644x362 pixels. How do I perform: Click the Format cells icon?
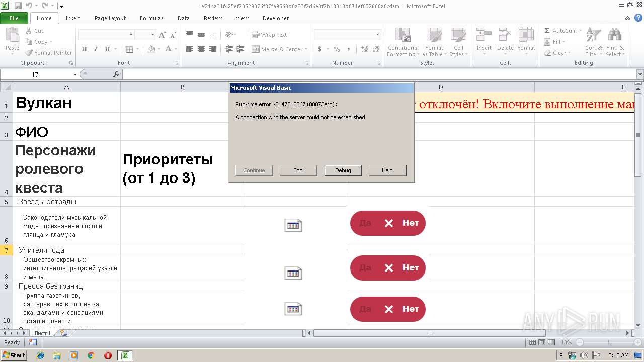(x=526, y=35)
